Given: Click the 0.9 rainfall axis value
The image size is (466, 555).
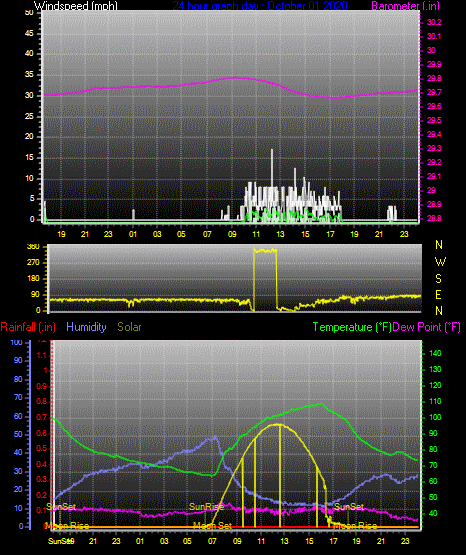Looking at the screenshot, I should tap(42, 386).
